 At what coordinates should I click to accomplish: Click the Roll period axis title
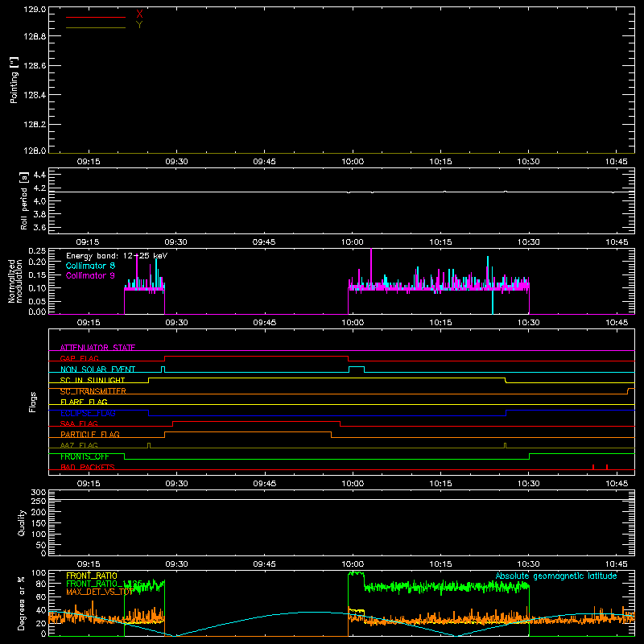pos(24,200)
